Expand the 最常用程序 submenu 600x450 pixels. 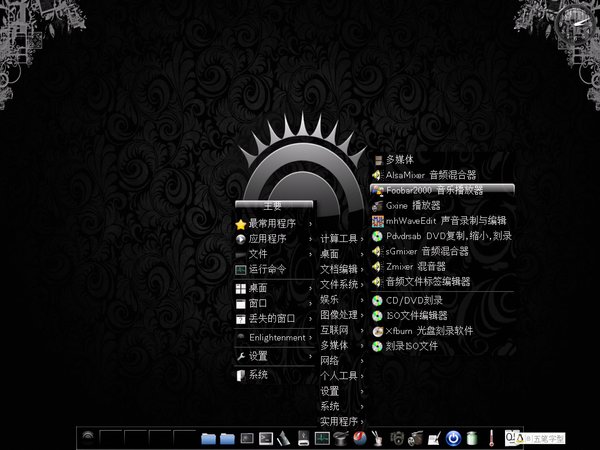pos(272,224)
